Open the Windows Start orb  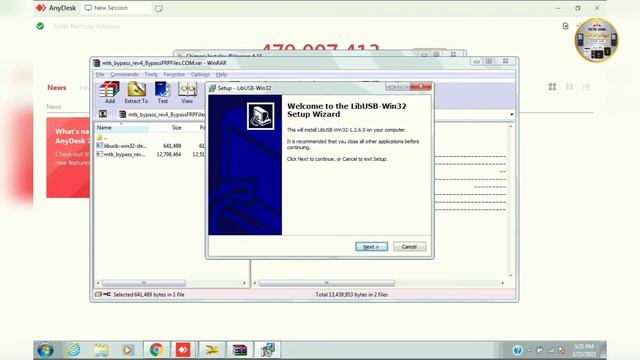point(45,350)
